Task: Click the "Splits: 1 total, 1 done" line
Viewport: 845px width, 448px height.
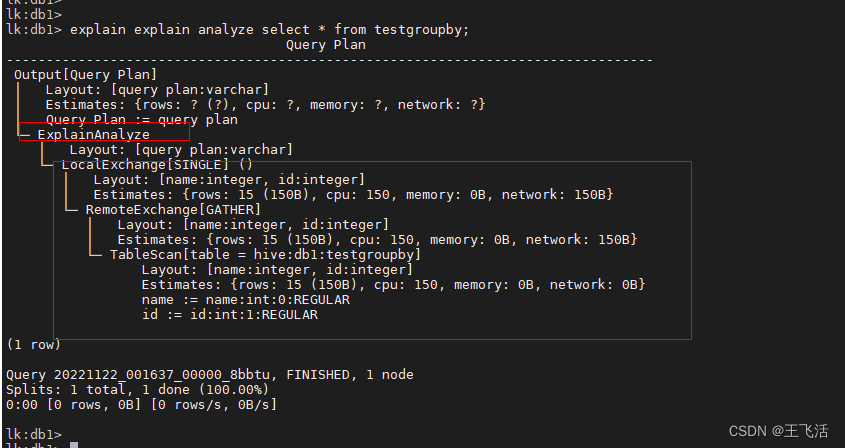Action: point(137,389)
